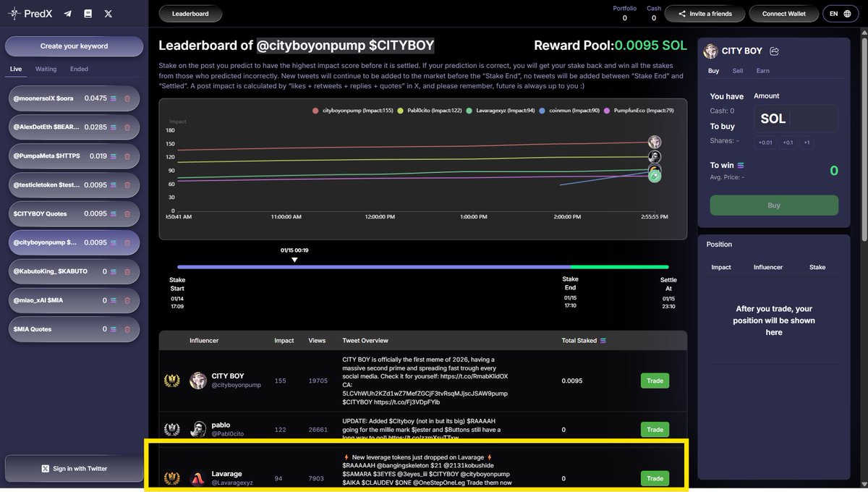The image size is (868, 492).
Task: Click the green Buy button in trade panel
Action: point(774,205)
